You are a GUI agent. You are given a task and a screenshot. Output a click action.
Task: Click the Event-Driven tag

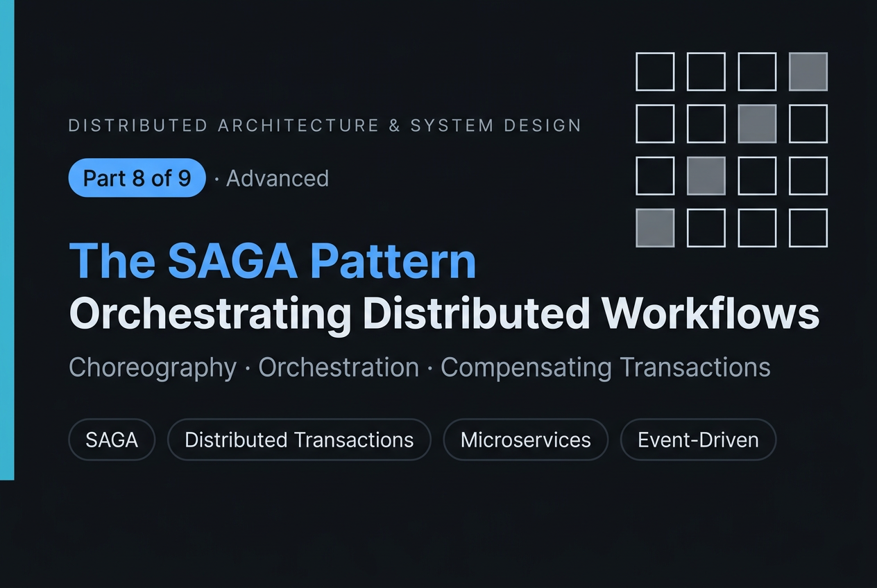(697, 440)
